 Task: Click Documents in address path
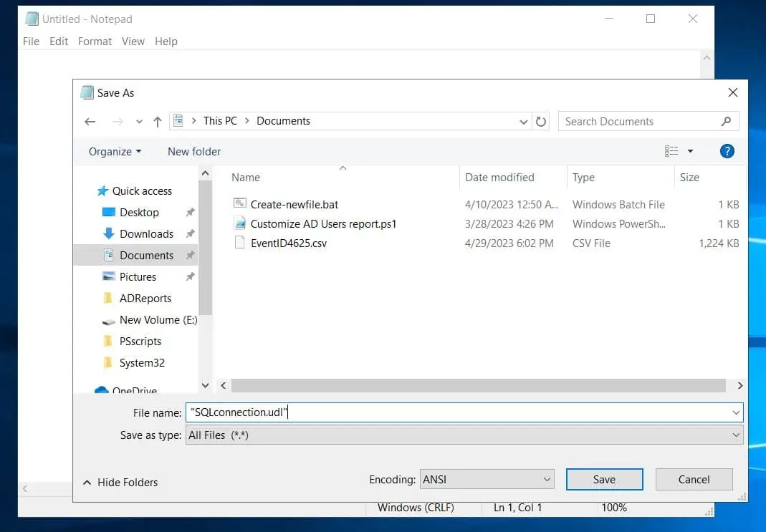283,121
